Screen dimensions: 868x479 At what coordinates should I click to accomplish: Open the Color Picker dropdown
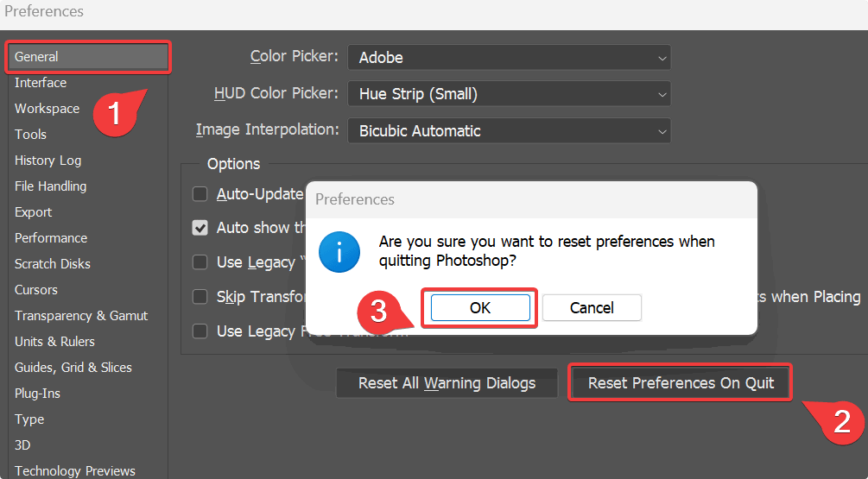(509, 58)
